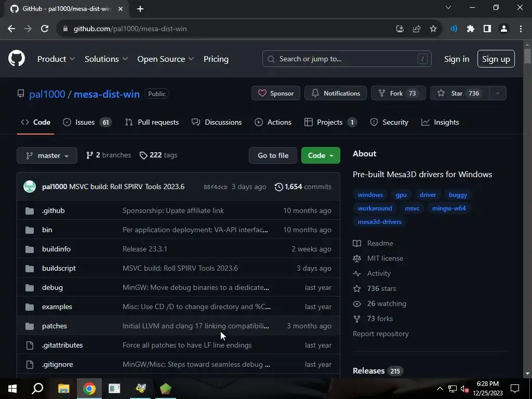View the 2 branches link
This screenshot has height=399, width=532.
coord(109,155)
